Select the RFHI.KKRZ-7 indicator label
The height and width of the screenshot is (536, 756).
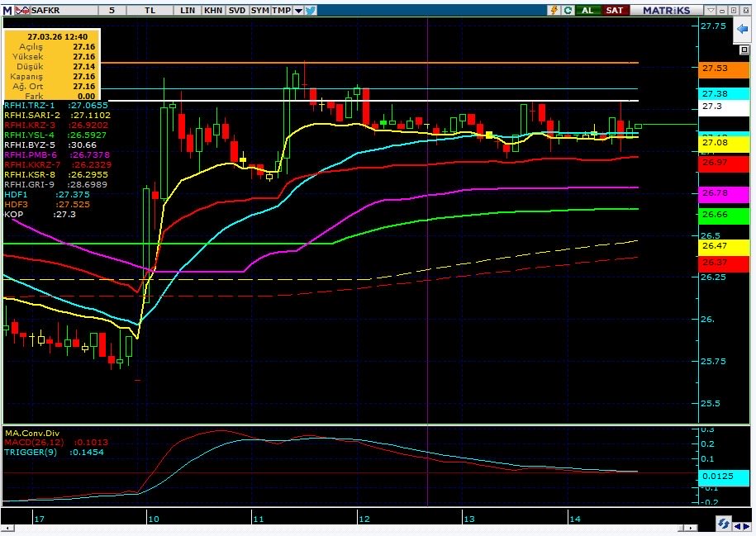click(32, 165)
